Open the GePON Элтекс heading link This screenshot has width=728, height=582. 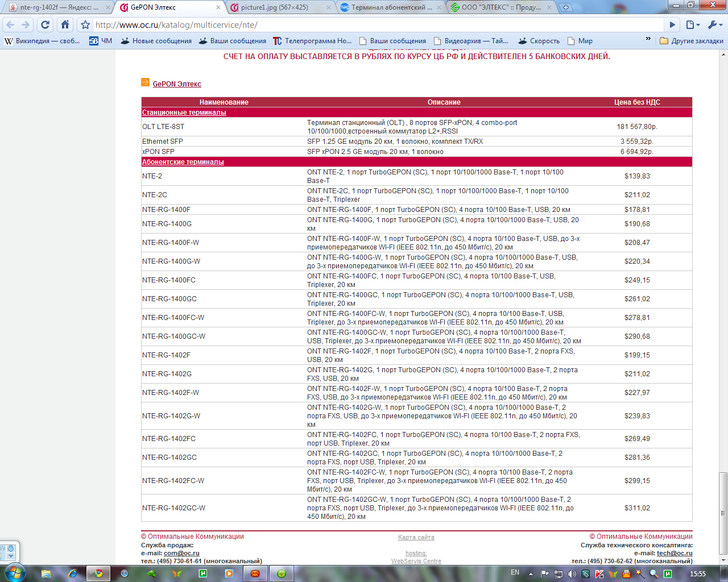coord(177,84)
